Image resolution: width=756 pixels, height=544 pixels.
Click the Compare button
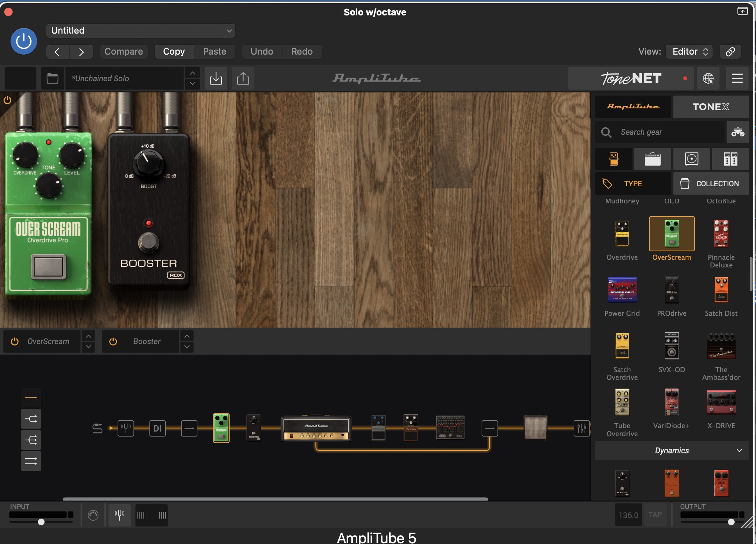124,52
